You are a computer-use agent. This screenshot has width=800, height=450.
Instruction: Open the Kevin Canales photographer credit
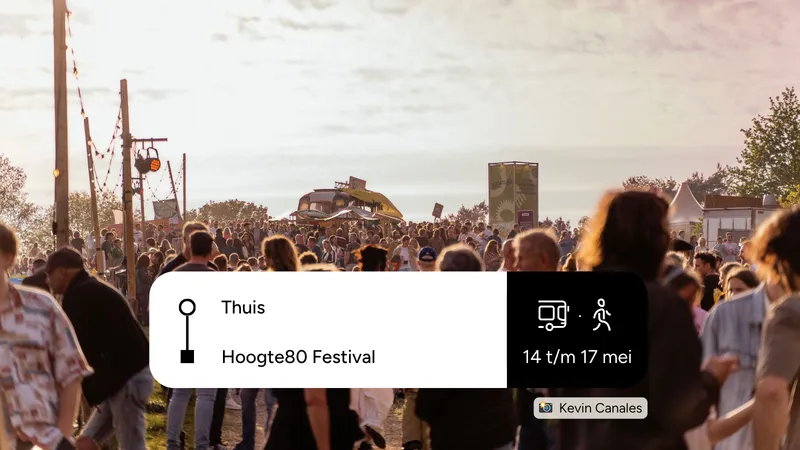click(590, 408)
